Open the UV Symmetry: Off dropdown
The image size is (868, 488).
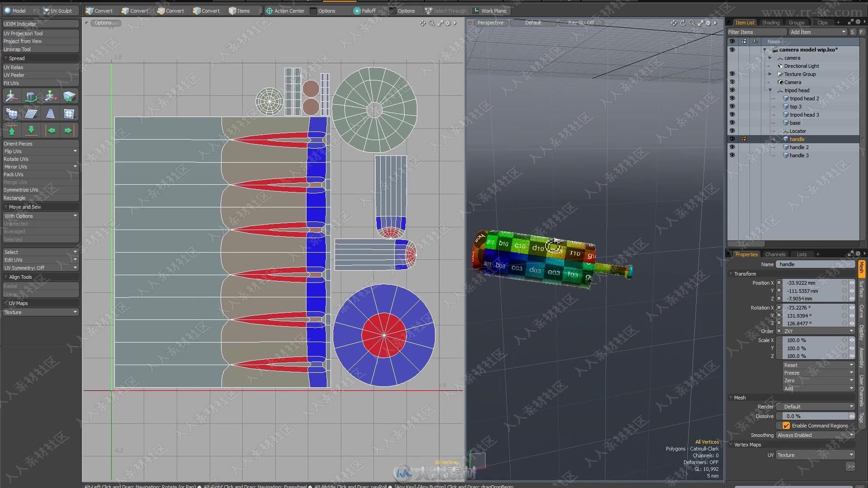pos(41,268)
